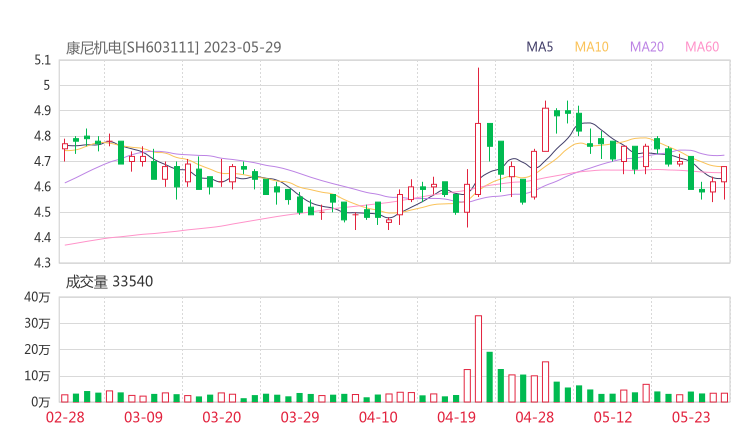Image resolution: width=740 pixels, height=440 pixels.
Task: Click the 02-28 date axis label
Action: (x=65, y=417)
